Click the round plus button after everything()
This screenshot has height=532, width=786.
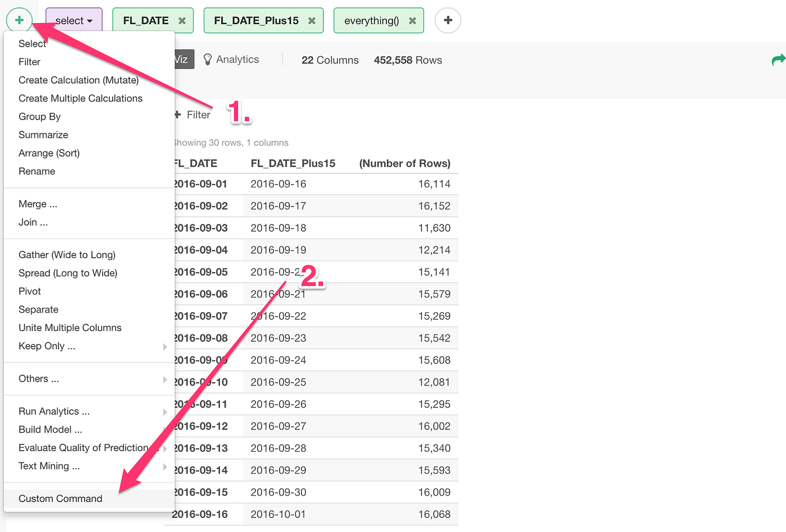(448, 20)
